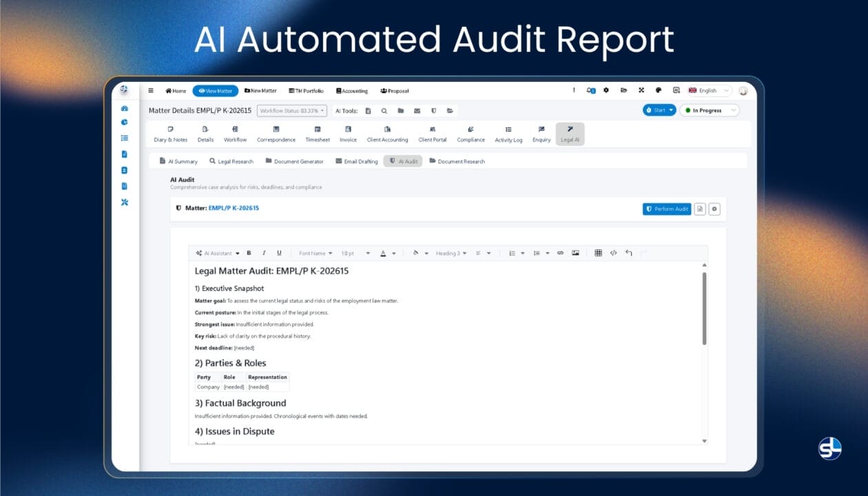Toggle underline formatting in the editor
The height and width of the screenshot is (496, 868).
tap(278, 253)
